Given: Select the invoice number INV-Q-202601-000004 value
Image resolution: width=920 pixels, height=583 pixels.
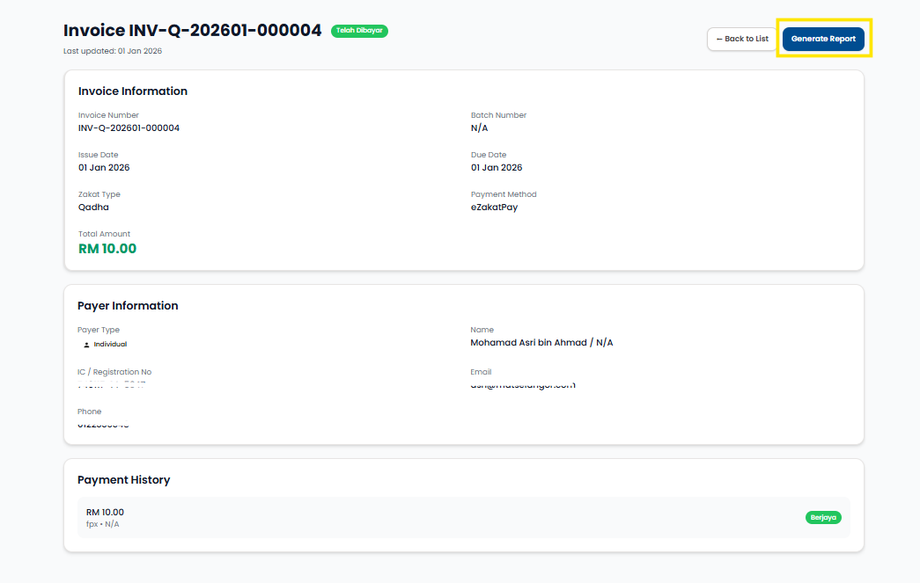Looking at the screenshot, I should 129,128.
